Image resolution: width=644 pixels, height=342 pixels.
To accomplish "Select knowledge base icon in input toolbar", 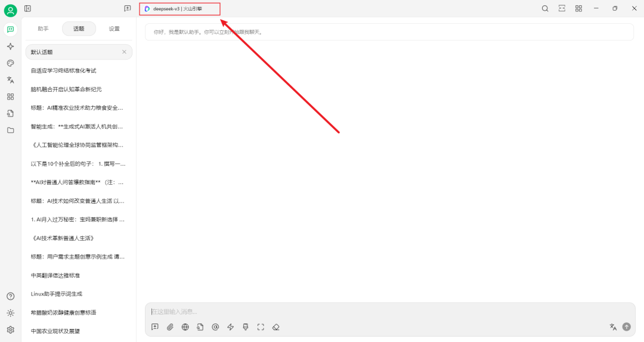I will tap(200, 327).
